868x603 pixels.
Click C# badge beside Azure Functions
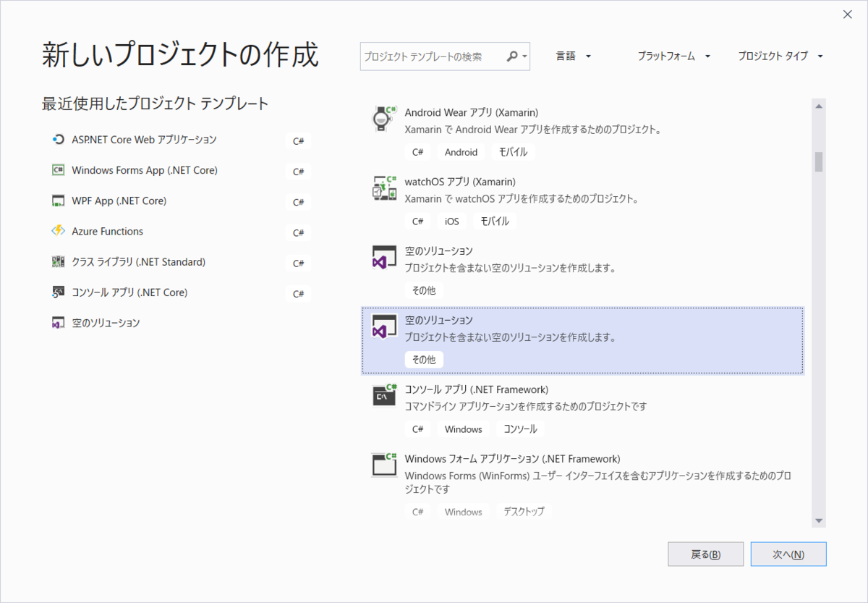pos(298,233)
